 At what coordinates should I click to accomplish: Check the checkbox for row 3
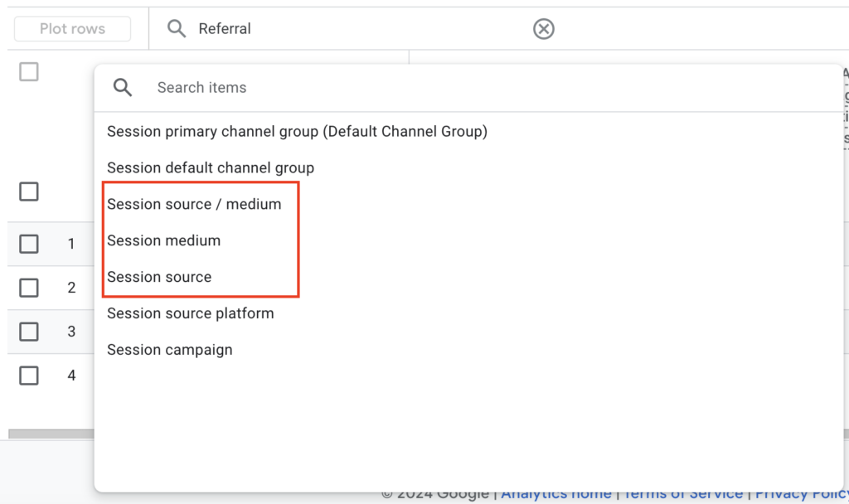coord(28,332)
